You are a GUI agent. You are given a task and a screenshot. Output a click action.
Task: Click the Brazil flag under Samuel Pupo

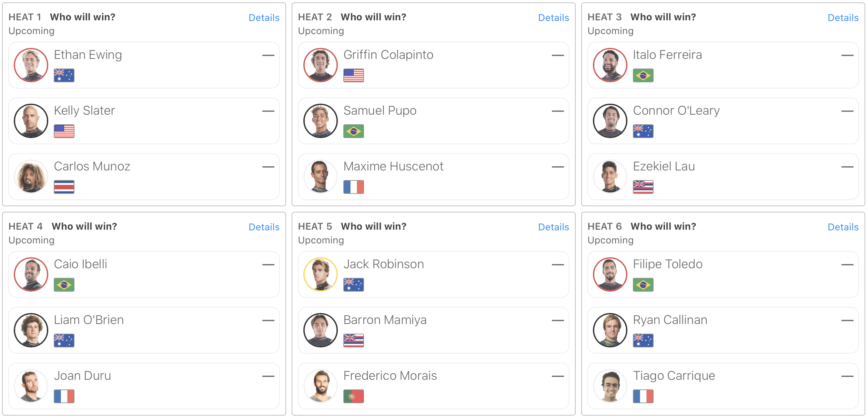pos(354,131)
